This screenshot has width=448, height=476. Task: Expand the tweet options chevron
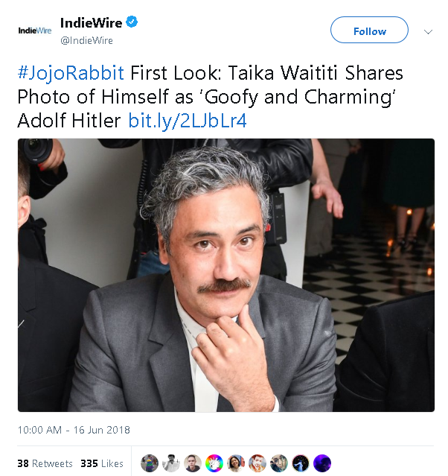click(x=428, y=31)
